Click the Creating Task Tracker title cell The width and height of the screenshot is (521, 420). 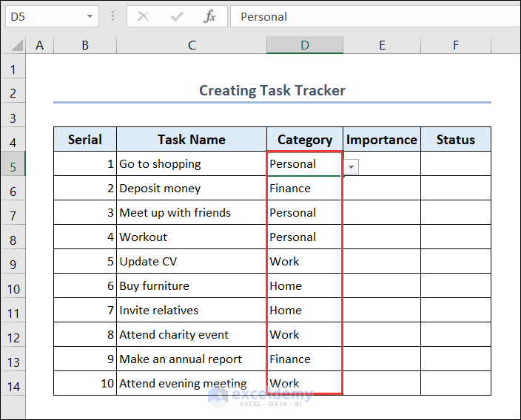tap(272, 91)
